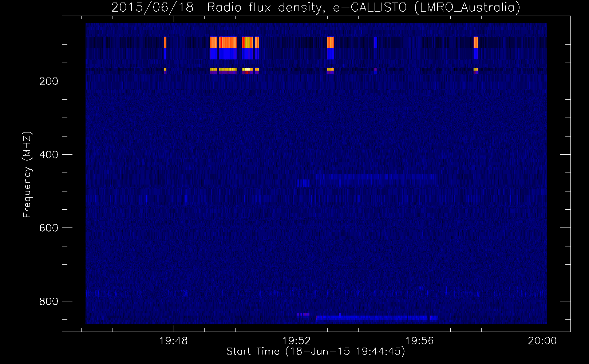Click the "19:48" time tick label

(173, 341)
